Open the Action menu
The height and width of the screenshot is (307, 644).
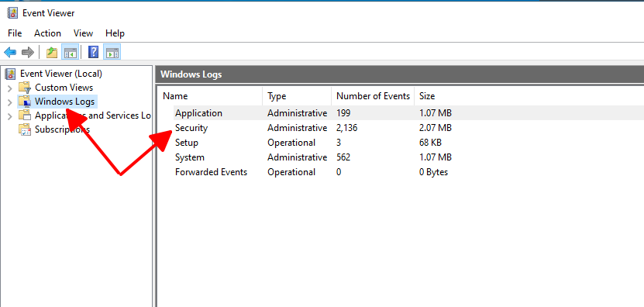coord(47,33)
